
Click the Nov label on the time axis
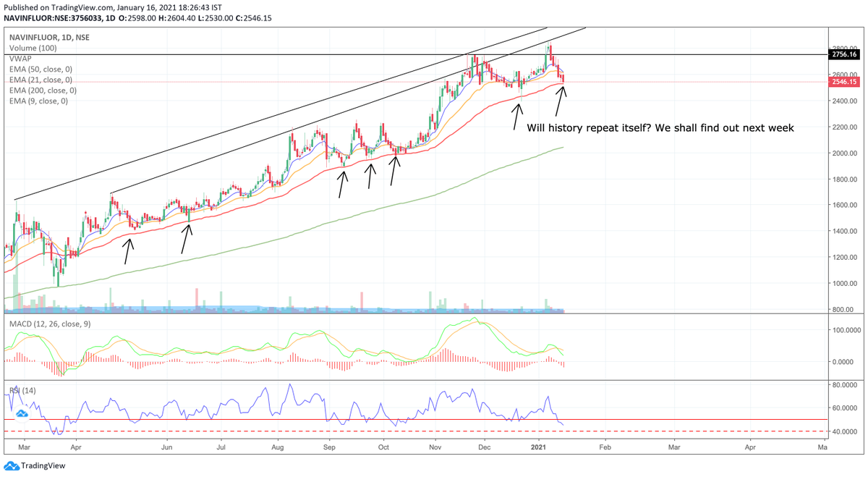coord(435,448)
